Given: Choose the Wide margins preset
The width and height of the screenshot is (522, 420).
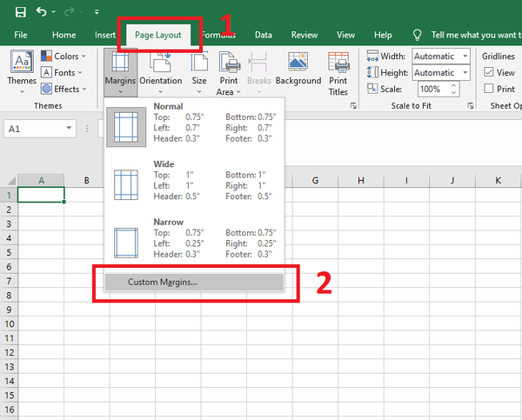Looking at the screenshot, I should (x=194, y=184).
